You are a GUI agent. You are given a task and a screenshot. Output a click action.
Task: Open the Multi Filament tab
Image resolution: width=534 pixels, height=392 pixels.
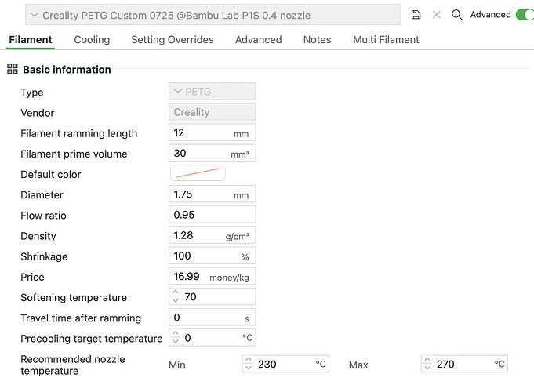(x=386, y=39)
